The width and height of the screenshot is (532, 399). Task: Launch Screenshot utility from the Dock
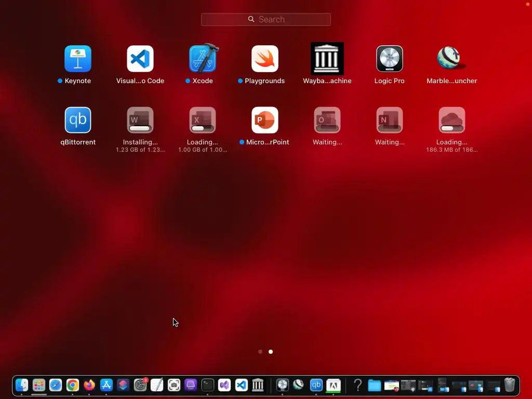[x=174, y=385]
